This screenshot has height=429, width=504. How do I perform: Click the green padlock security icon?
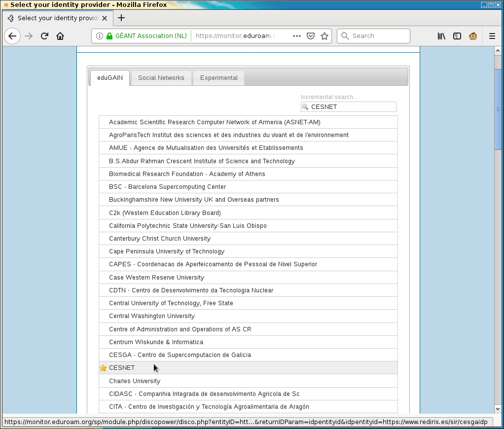point(109,36)
